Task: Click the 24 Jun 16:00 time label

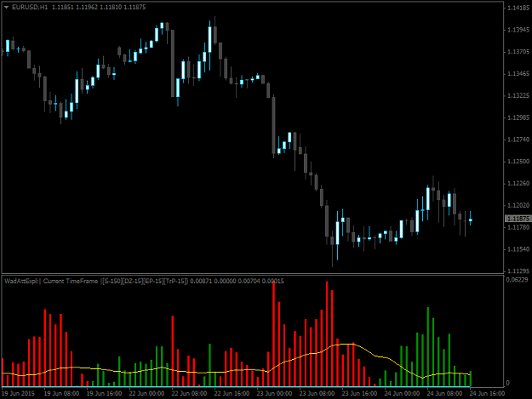Action: pyautogui.click(x=487, y=394)
